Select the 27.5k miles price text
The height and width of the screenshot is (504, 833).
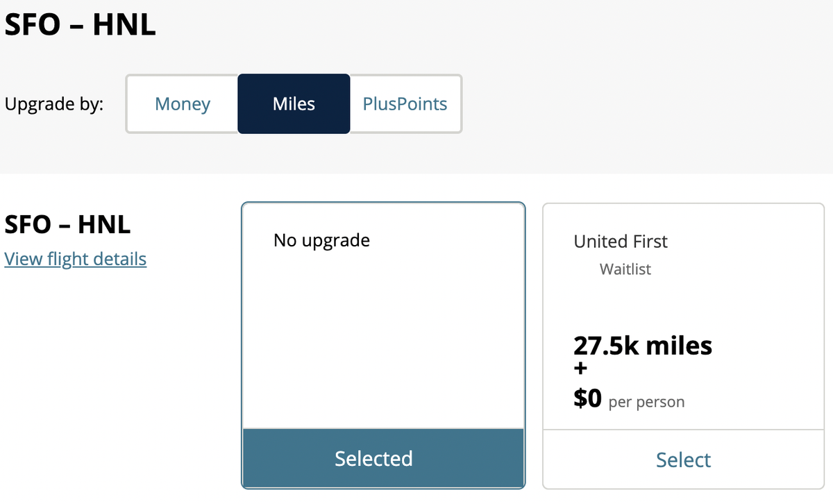(x=643, y=345)
